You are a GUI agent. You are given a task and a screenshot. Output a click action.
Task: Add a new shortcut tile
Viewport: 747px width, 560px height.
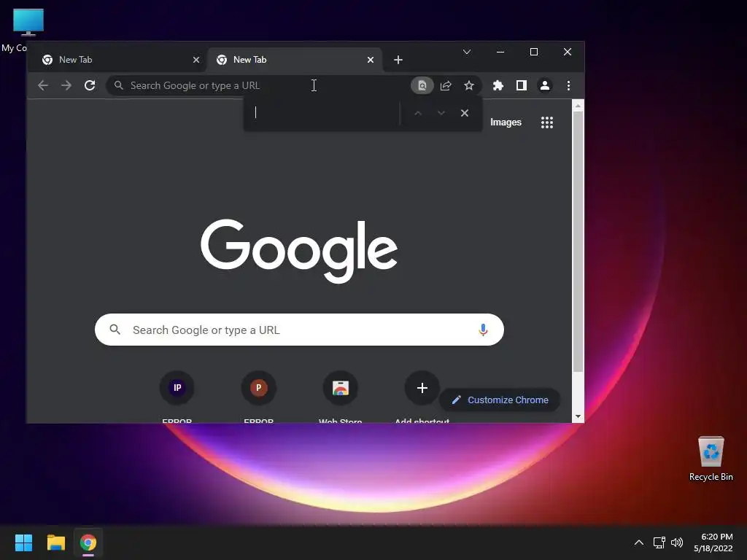click(x=422, y=388)
